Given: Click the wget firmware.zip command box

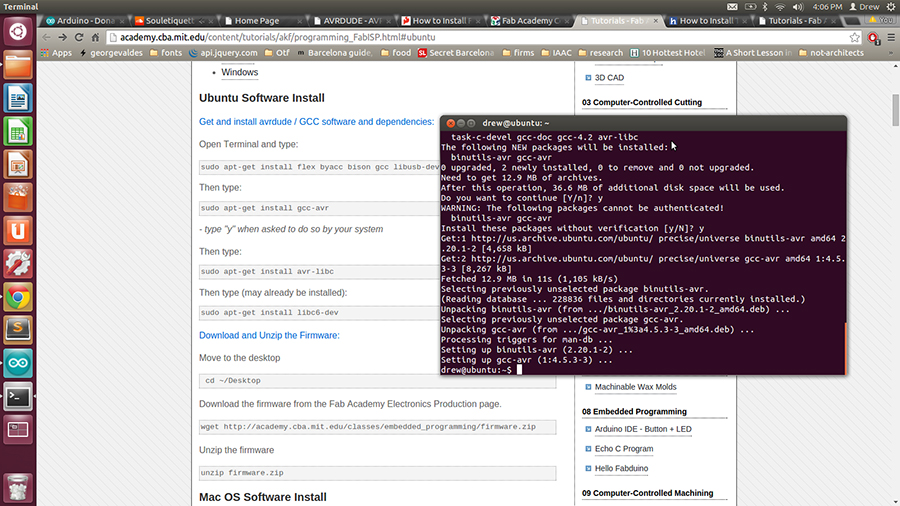Looking at the screenshot, I should 378,427.
